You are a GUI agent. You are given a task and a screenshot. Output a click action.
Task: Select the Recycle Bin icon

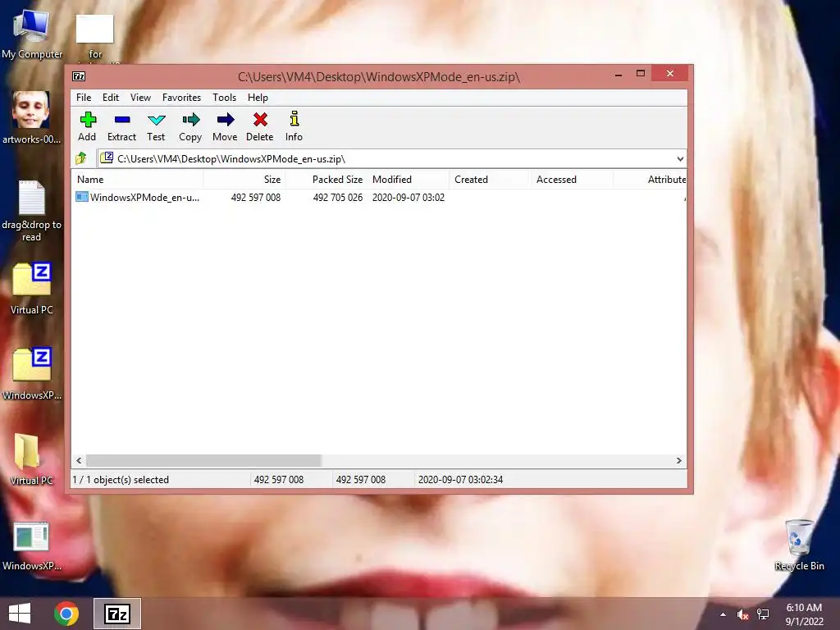coord(799,545)
